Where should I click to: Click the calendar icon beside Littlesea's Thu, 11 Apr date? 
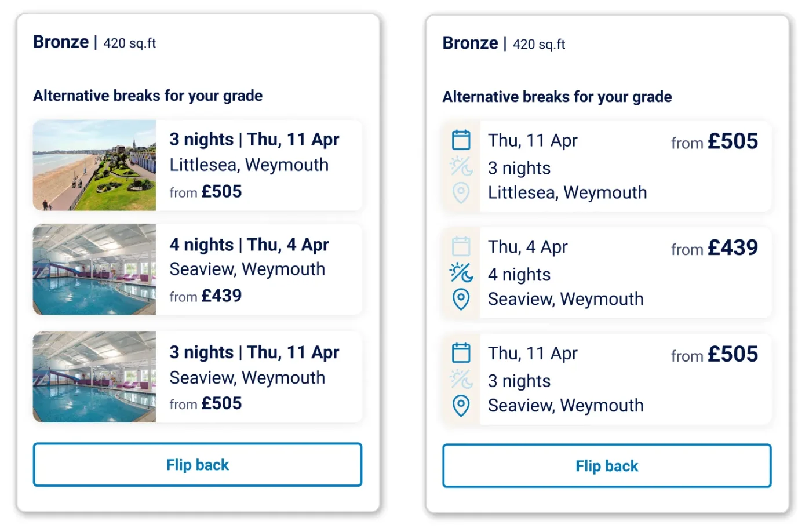tap(461, 140)
